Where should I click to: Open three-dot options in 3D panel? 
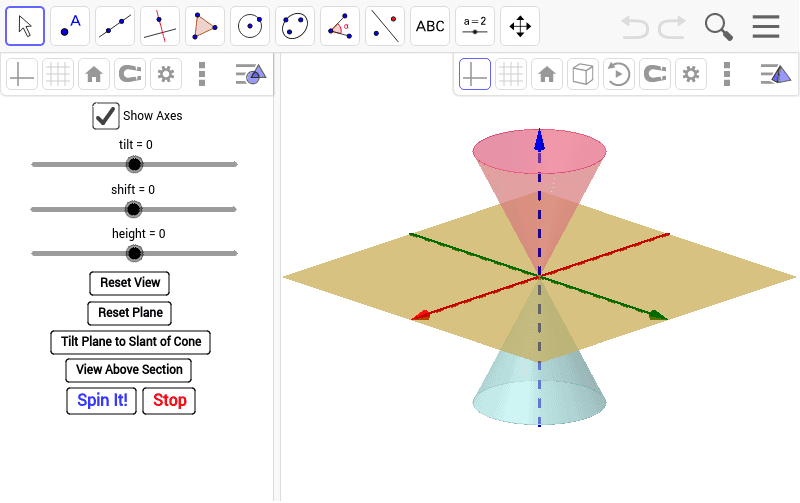coord(727,74)
